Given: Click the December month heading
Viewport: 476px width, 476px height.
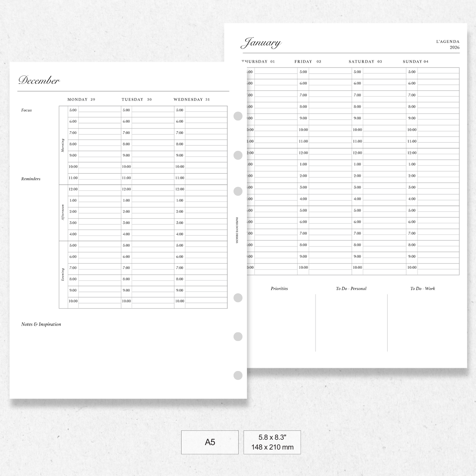Looking at the screenshot, I should [39, 81].
